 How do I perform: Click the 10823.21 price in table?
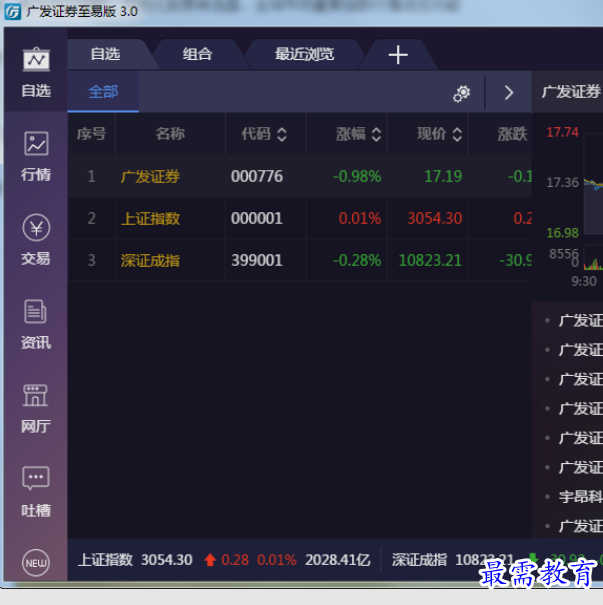click(430, 261)
